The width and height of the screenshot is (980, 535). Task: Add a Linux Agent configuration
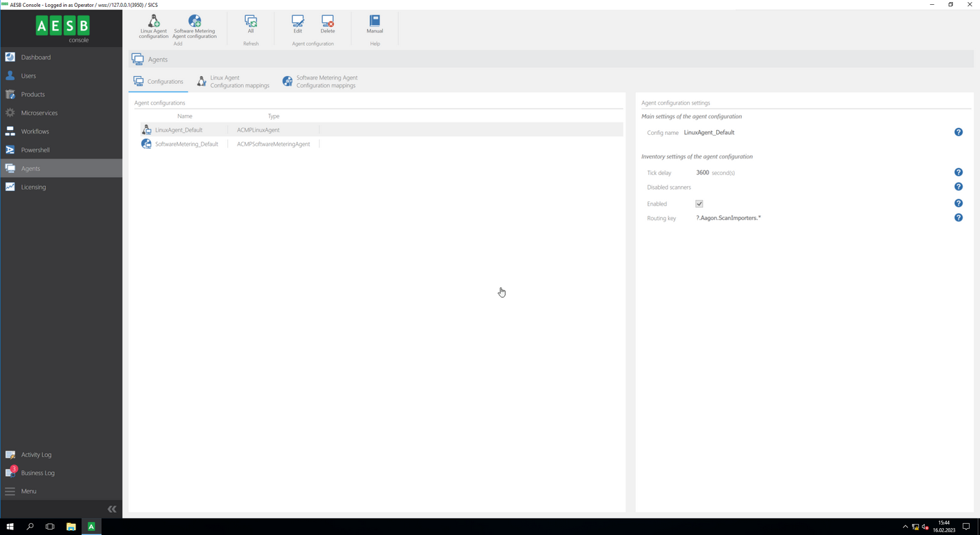(x=153, y=26)
